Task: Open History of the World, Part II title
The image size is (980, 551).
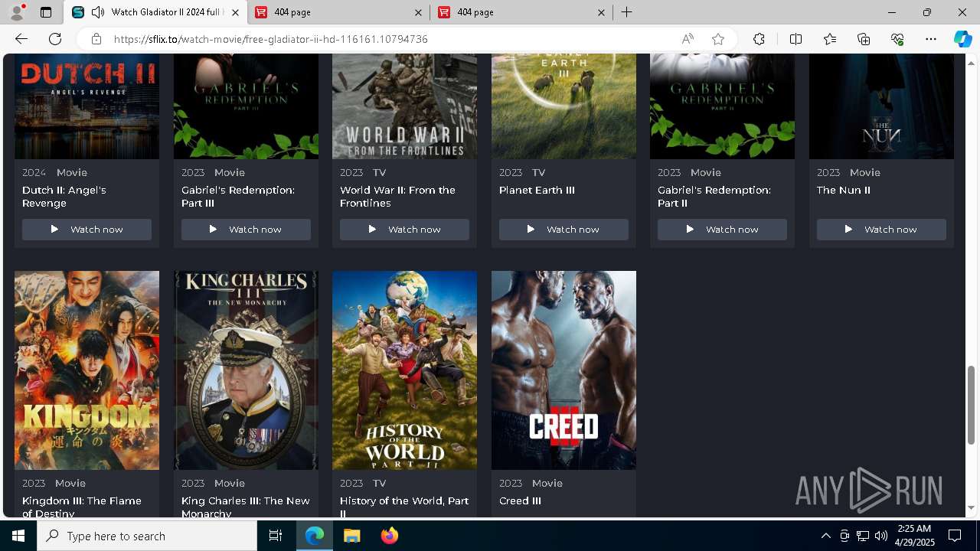Action: pyautogui.click(x=404, y=507)
